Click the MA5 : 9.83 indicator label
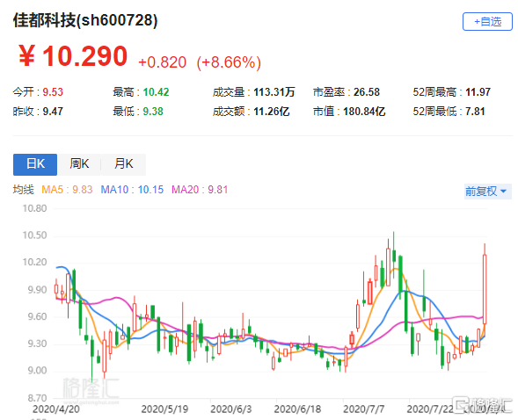The image size is (518, 420). [x=67, y=190]
